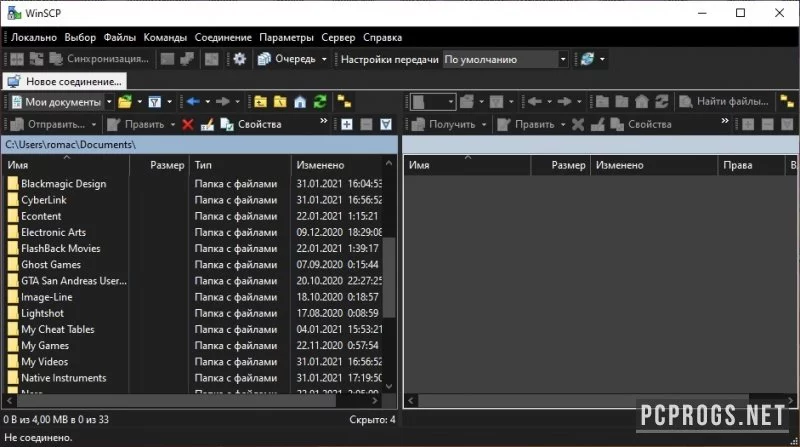
Task: Refresh local panel with green arrows
Action: tap(320, 102)
